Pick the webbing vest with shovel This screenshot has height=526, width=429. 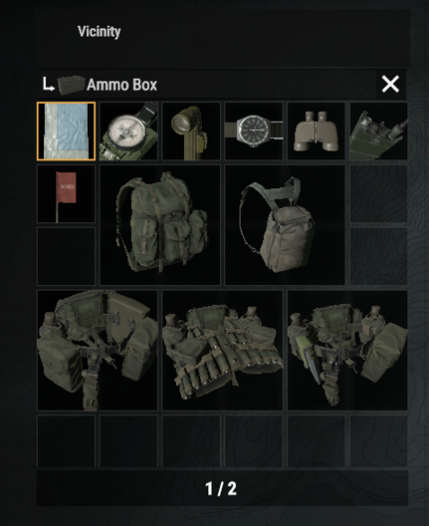[x=97, y=350]
